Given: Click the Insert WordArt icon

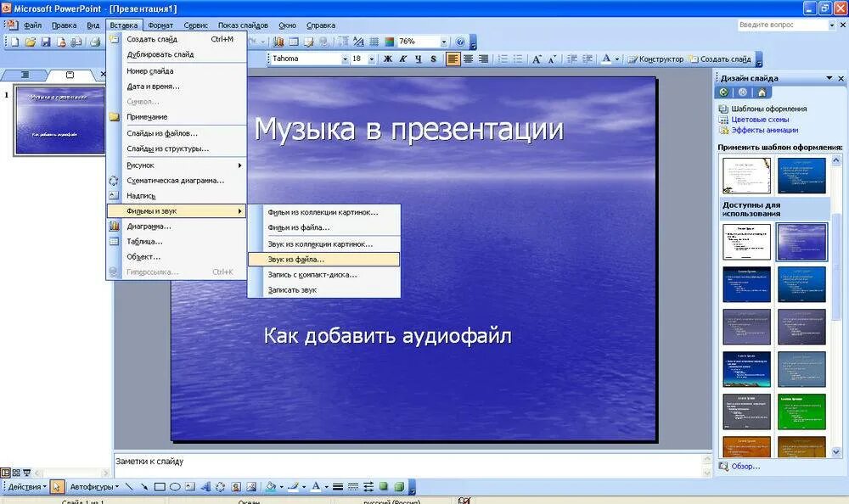Looking at the screenshot, I should point(205,487).
